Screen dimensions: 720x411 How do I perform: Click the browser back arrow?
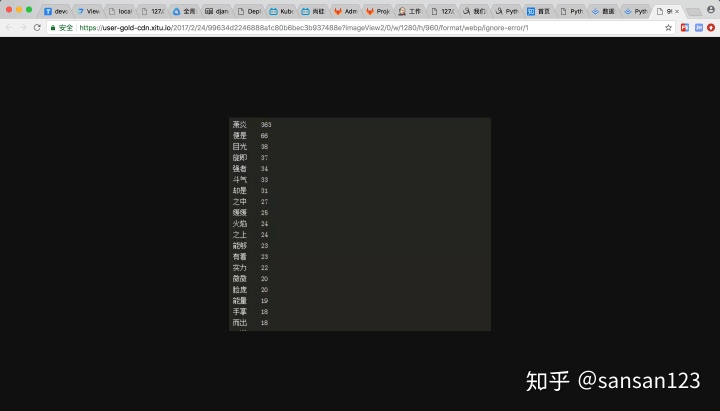pos(9,28)
